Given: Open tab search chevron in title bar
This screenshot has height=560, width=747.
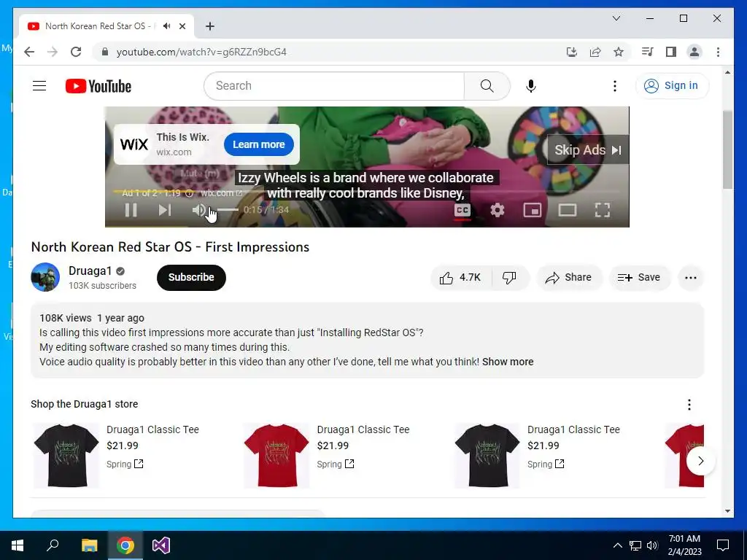Looking at the screenshot, I should (616, 18).
